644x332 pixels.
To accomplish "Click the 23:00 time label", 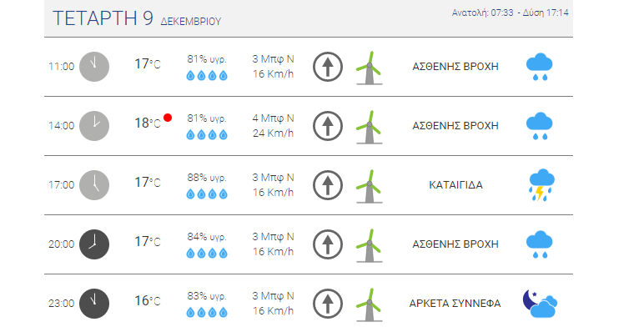I will click(61, 304).
